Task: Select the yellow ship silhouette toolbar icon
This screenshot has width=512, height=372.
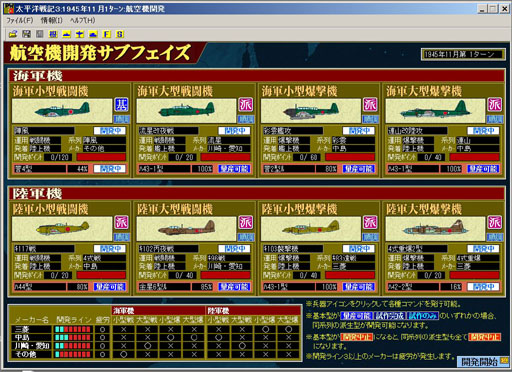Action: (66, 34)
